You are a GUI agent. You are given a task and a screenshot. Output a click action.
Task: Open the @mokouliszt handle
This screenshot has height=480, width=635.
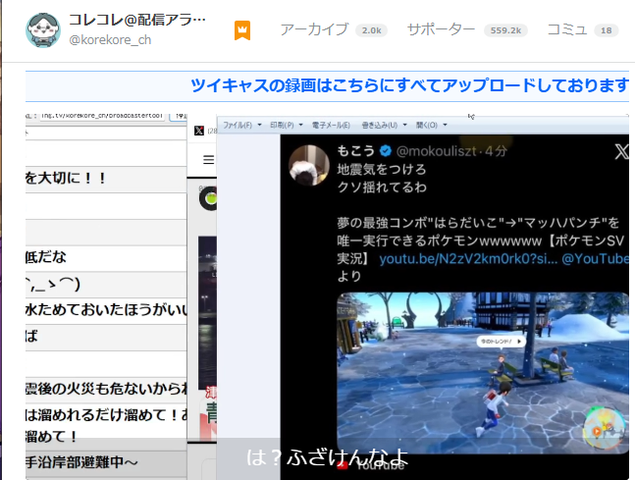pyautogui.click(x=437, y=151)
